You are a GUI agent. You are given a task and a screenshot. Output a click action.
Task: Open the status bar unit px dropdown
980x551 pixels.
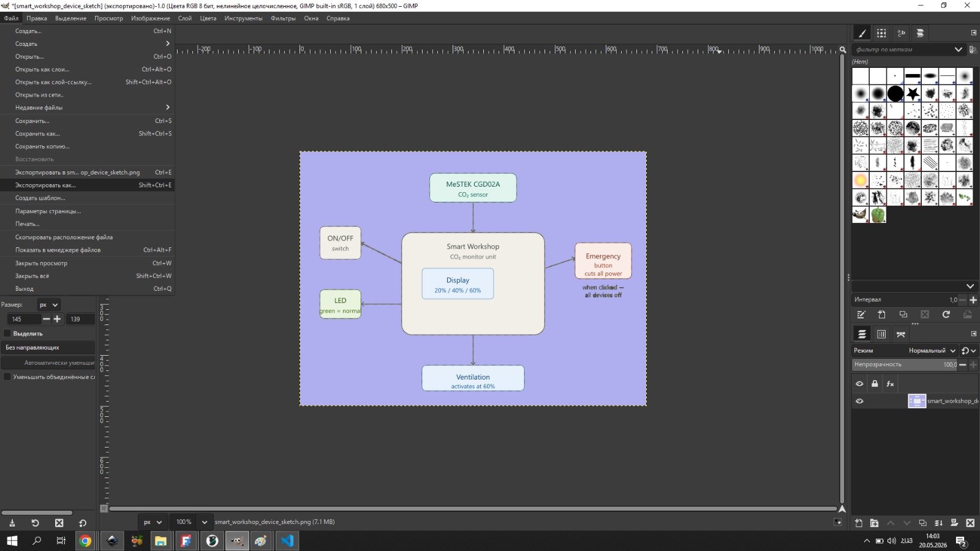[153, 522]
